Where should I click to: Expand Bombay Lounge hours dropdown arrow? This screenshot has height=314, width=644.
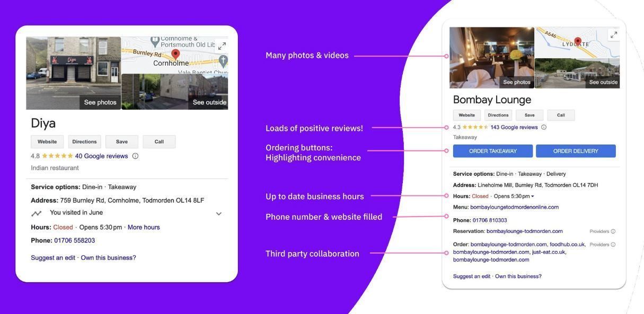tap(533, 196)
